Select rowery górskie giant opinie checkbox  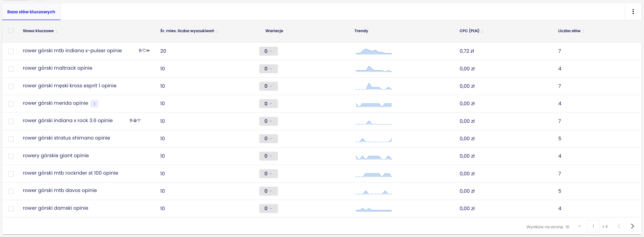pos(11,156)
